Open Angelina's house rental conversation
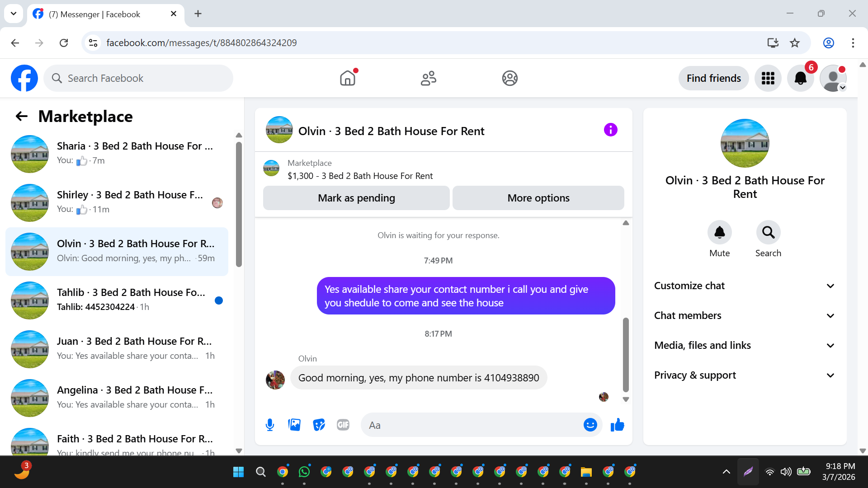Image resolution: width=868 pixels, height=488 pixels. [117, 398]
